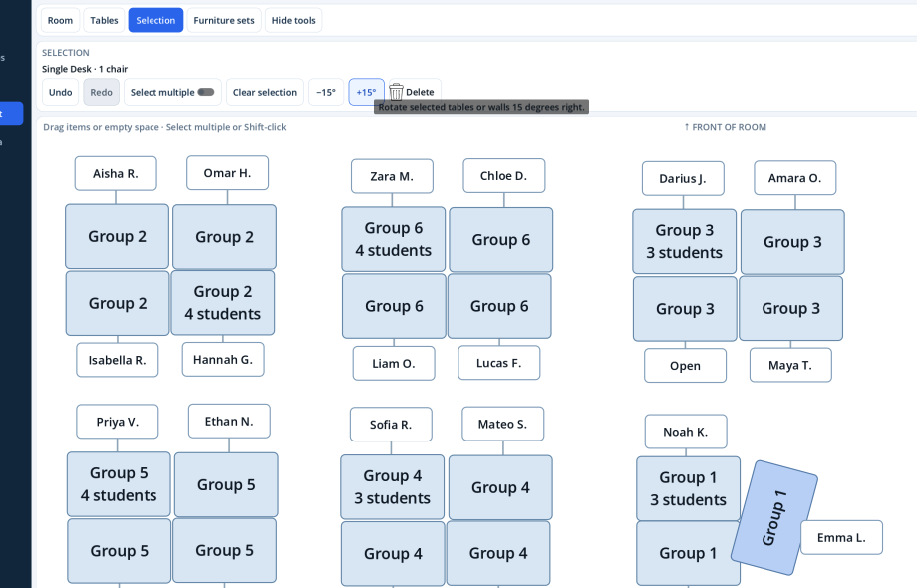Select Group 5 desk below Ethan N.
Image resolution: width=917 pixels, height=588 pixels.
(226, 485)
